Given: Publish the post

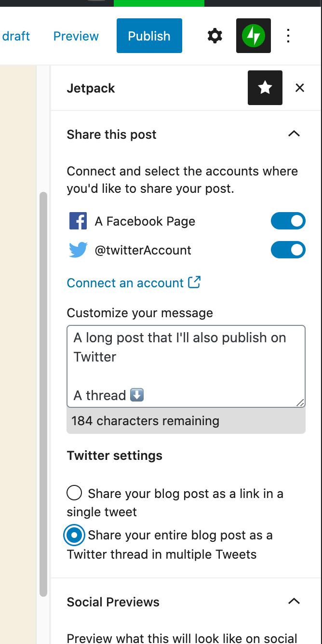Looking at the screenshot, I should [x=149, y=35].
